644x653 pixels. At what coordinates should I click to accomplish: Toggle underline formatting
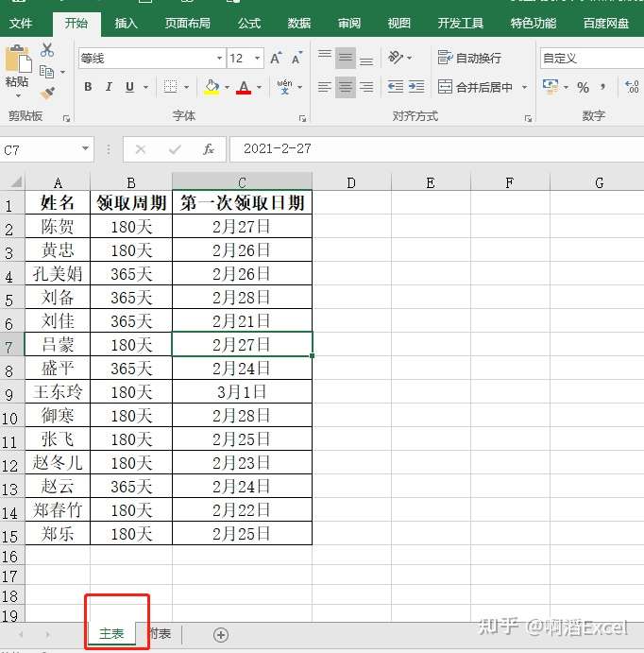point(129,87)
